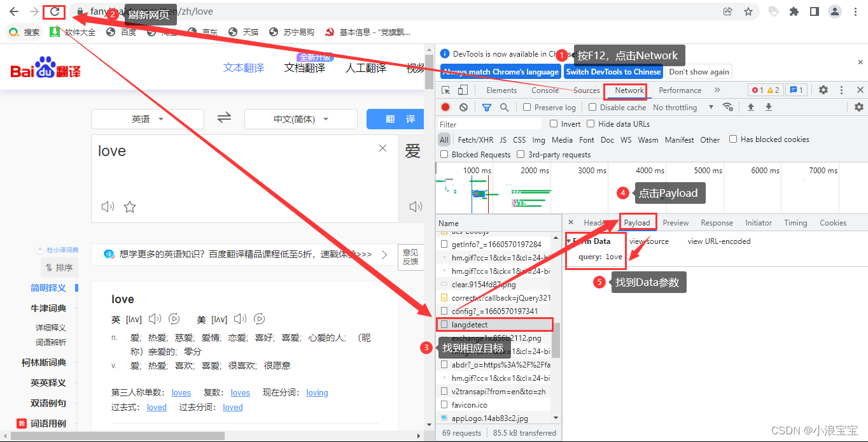
Task: Bookmark this page with the star icon
Action: [x=748, y=11]
